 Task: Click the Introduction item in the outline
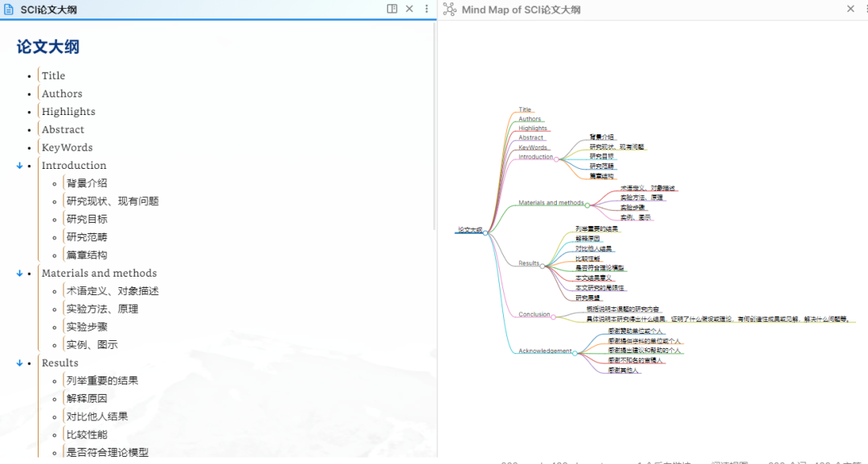pyautogui.click(x=74, y=166)
